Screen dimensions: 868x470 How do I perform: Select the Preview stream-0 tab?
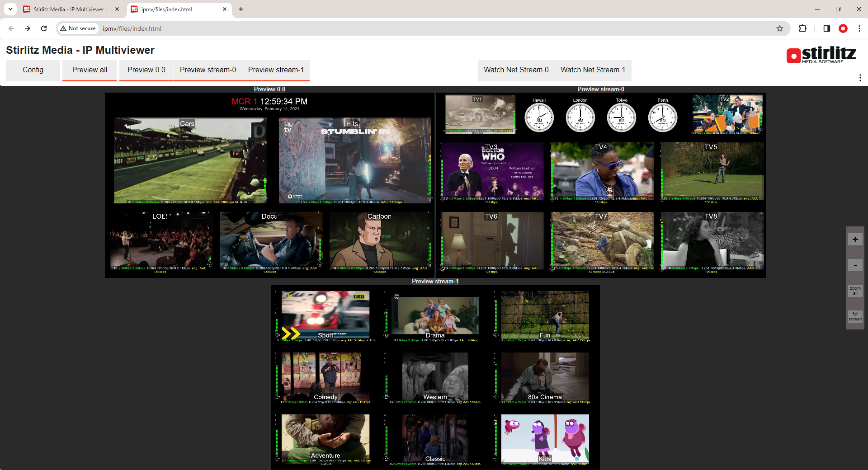[x=208, y=70]
